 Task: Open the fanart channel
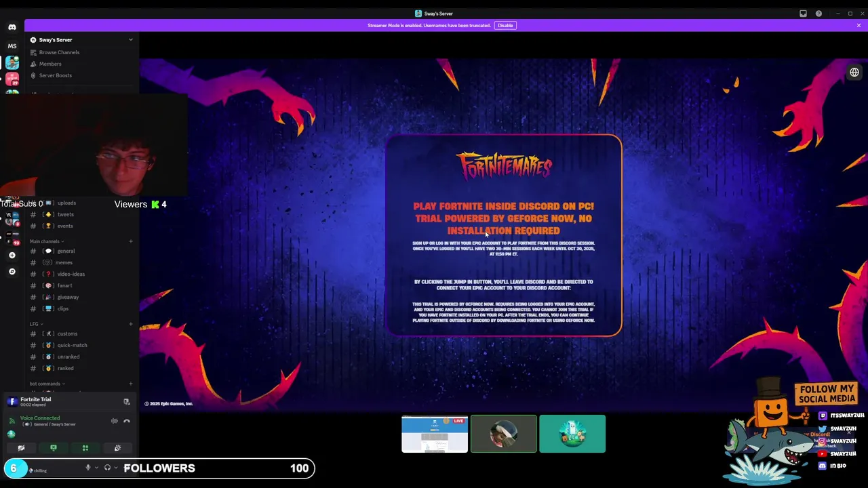[x=81, y=285]
